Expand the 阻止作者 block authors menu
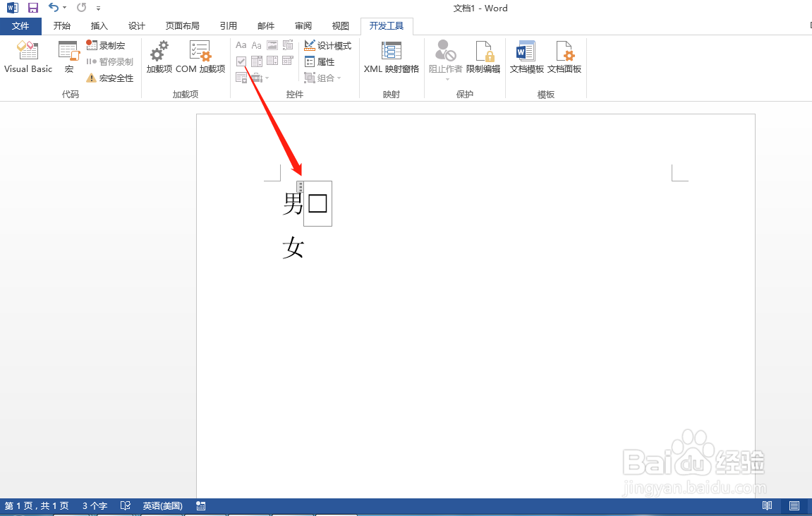The image size is (812, 516). click(445, 60)
